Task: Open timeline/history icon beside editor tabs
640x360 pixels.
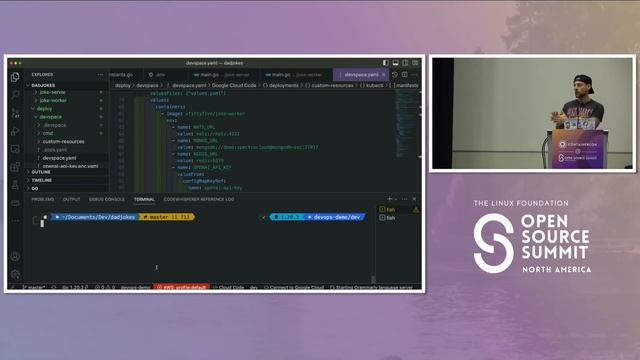Action: coord(395,75)
